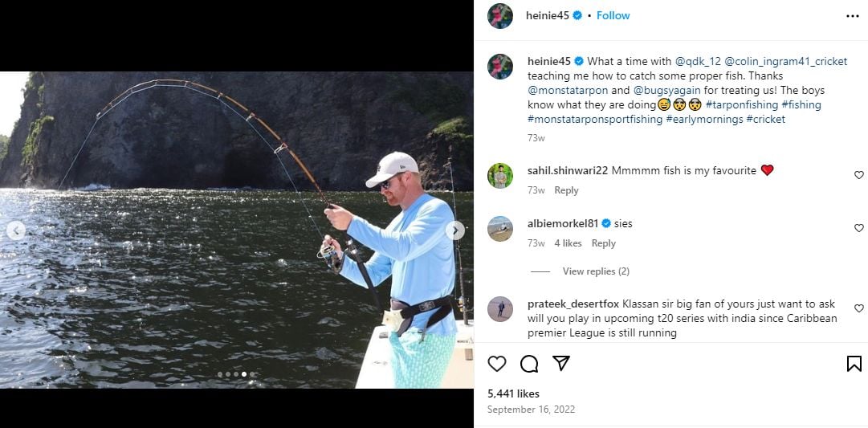Like albiemorkel81's comment
The height and width of the screenshot is (428, 868).
tap(858, 228)
